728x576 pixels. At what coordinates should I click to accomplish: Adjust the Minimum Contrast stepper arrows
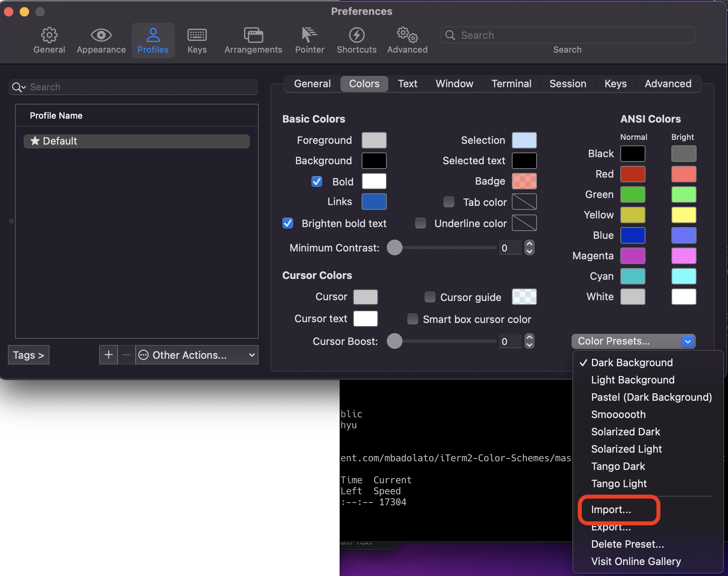(x=529, y=248)
